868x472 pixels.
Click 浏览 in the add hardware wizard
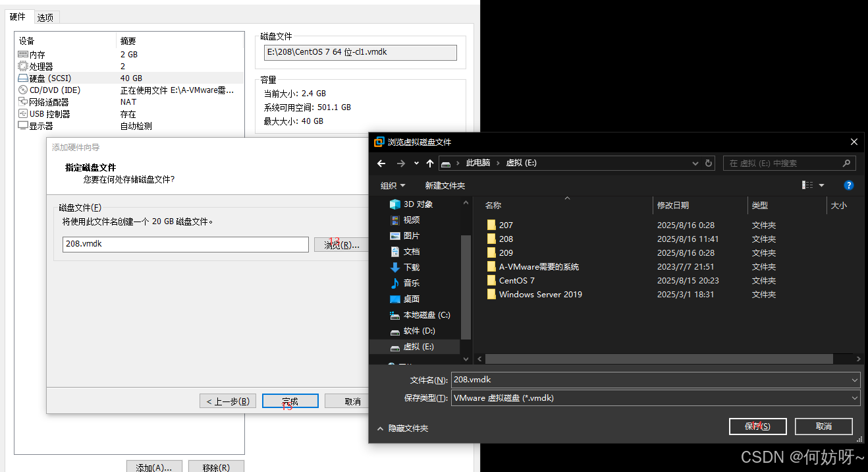[341, 245]
